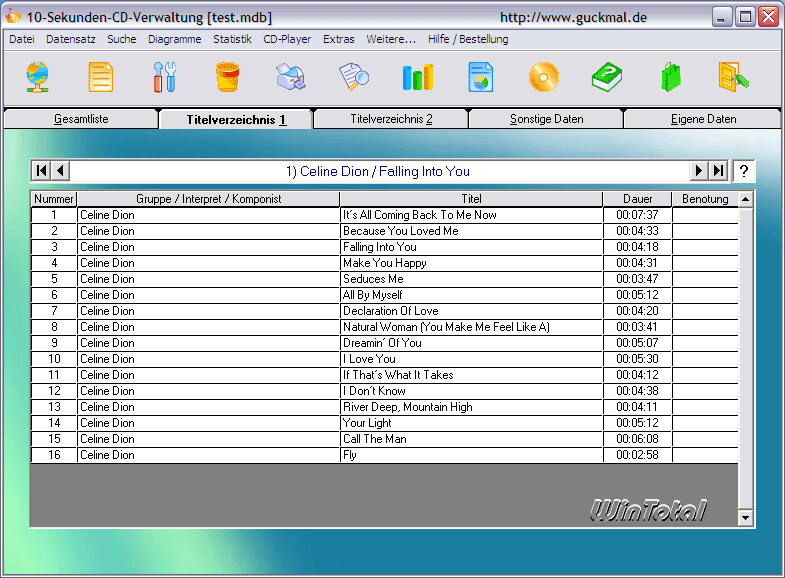Select title 'Natural Woman (You Make Me Feel Like A)'
The width and height of the screenshot is (785, 578).
coord(471,327)
